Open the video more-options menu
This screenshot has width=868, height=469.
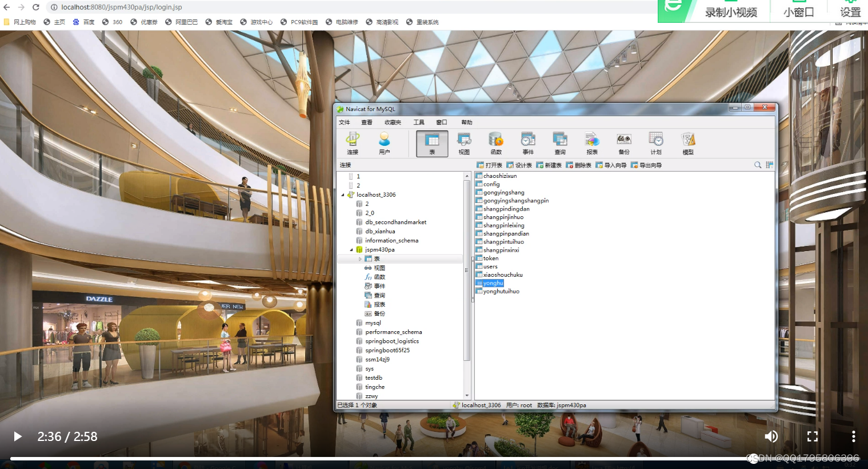click(x=854, y=436)
